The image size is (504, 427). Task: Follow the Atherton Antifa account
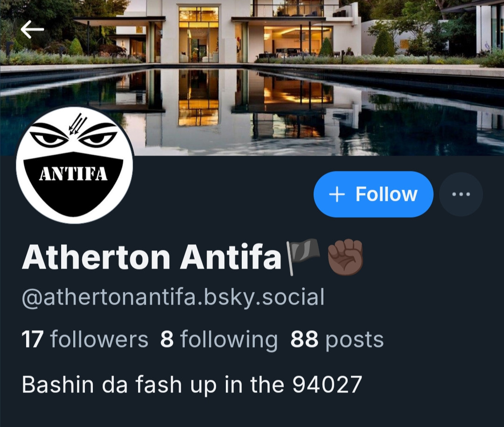pos(373,194)
